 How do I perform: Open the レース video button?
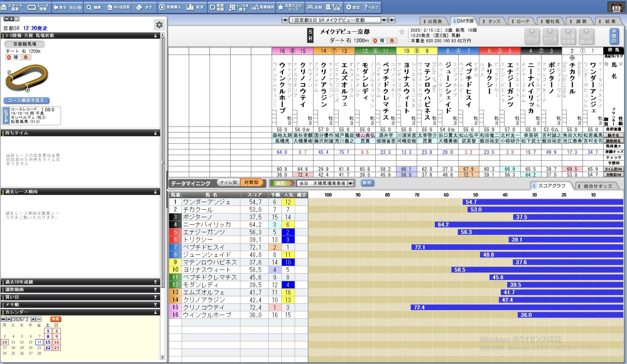(550, 36)
